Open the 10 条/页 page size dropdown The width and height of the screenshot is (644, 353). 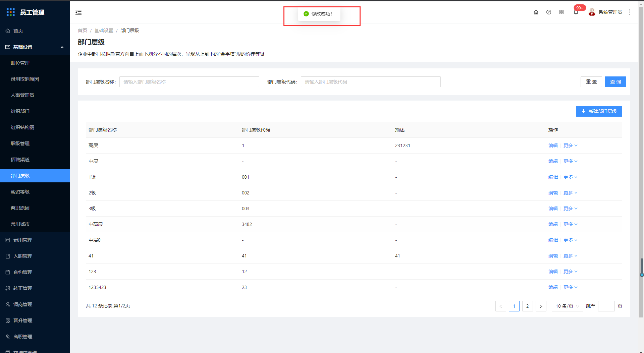pos(568,306)
